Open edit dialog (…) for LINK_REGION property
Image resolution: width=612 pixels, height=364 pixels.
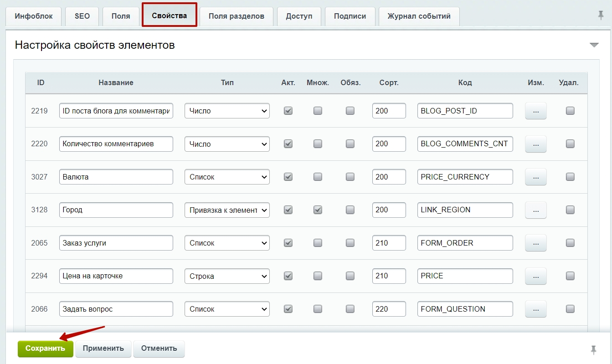click(x=535, y=210)
